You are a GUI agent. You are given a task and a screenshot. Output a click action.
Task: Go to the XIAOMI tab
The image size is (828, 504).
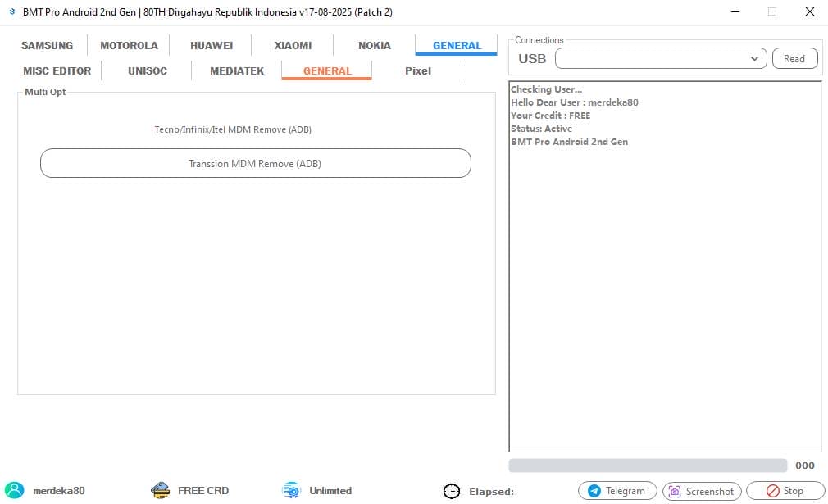(x=293, y=46)
